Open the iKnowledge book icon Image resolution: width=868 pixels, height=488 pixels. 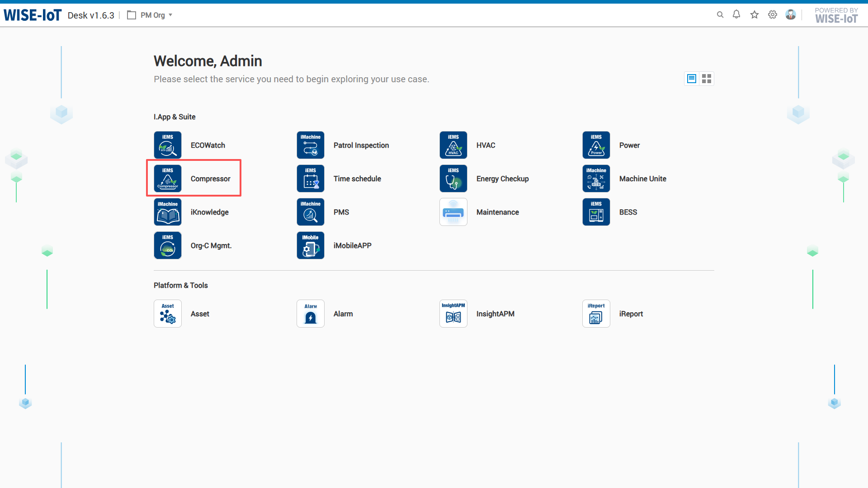click(x=167, y=212)
